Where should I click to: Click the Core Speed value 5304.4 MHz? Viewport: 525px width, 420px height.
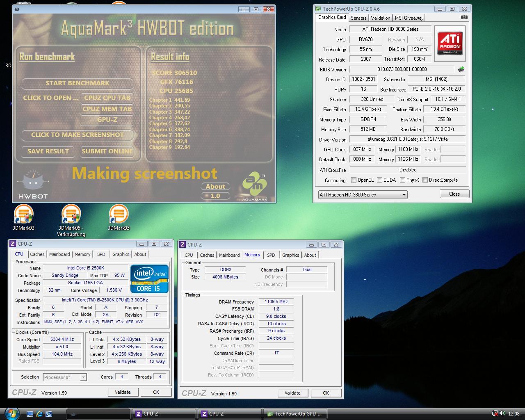62,340
